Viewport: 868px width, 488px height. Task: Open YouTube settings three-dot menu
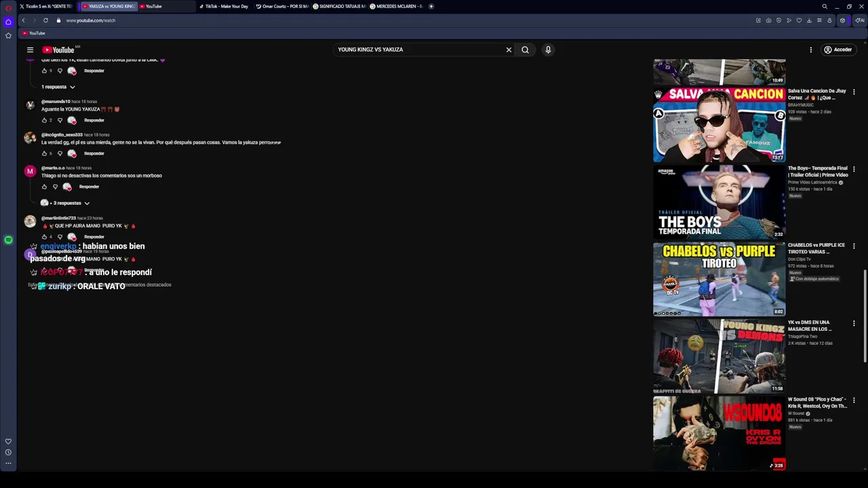(x=810, y=49)
